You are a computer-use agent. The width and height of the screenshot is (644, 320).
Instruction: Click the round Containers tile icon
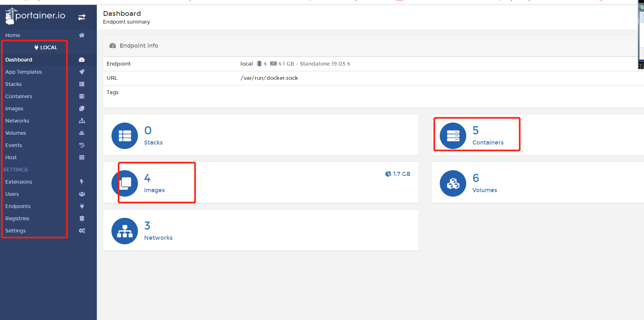coord(453,136)
